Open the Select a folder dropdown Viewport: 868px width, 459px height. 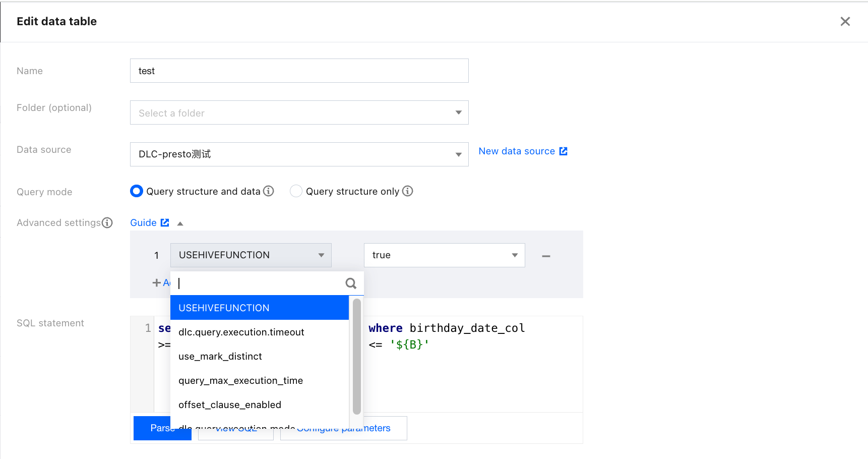pos(299,113)
